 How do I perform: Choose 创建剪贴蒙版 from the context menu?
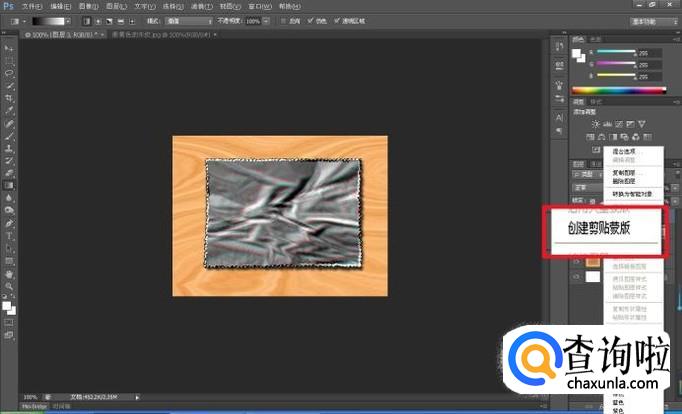[x=600, y=228]
